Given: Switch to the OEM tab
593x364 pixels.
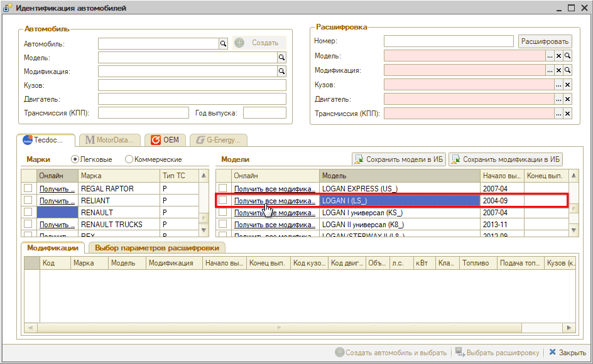Looking at the screenshot, I should pyautogui.click(x=165, y=140).
